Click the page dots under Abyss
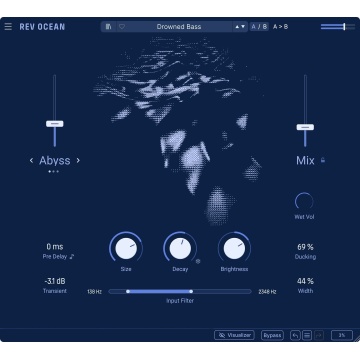360x360 pixels. coord(53,171)
